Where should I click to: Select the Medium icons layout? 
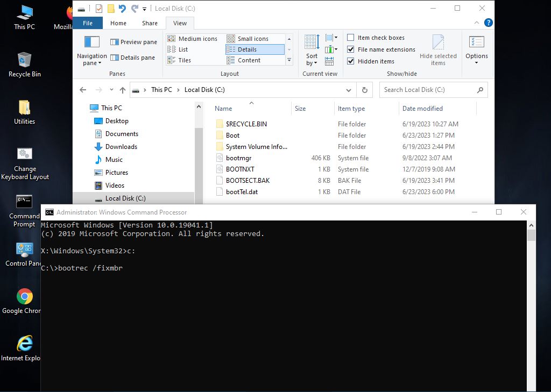tap(193, 39)
